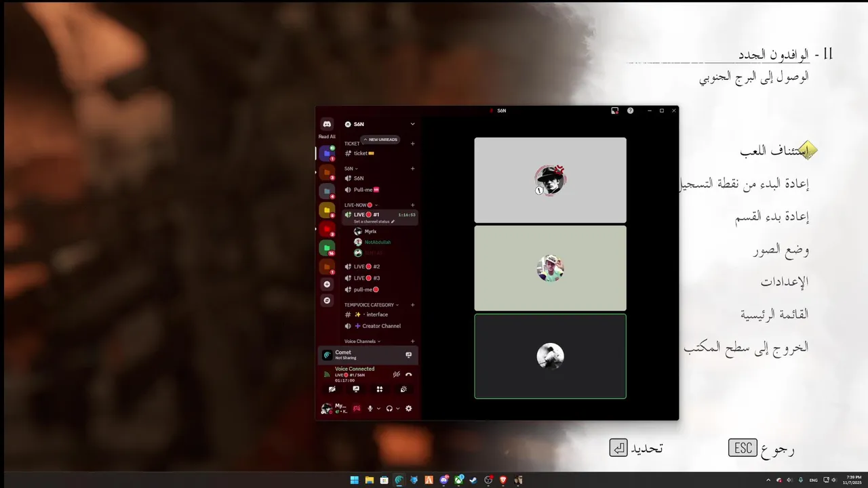This screenshot has width=868, height=488.
Task: Focus the green-outlined bottom video tile
Action: 550,357
